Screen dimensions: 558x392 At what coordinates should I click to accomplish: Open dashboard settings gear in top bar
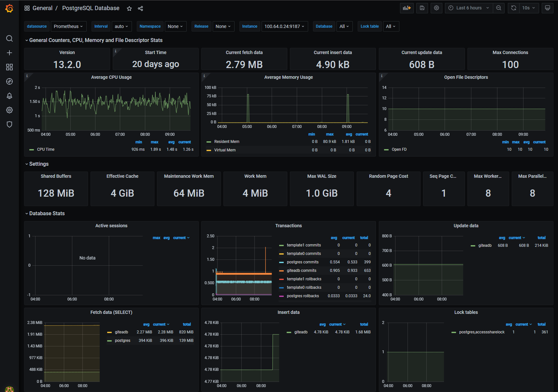[x=436, y=8]
